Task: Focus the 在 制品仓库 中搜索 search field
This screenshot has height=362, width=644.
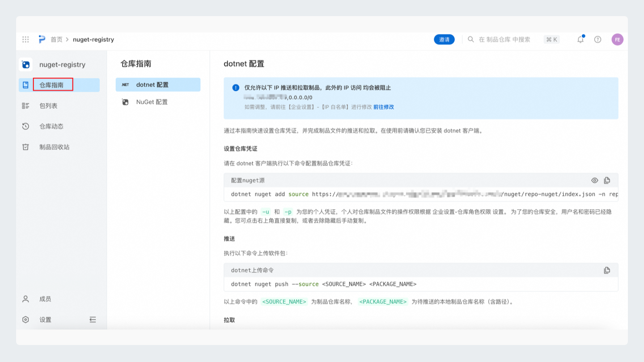Action: click(x=504, y=39)
